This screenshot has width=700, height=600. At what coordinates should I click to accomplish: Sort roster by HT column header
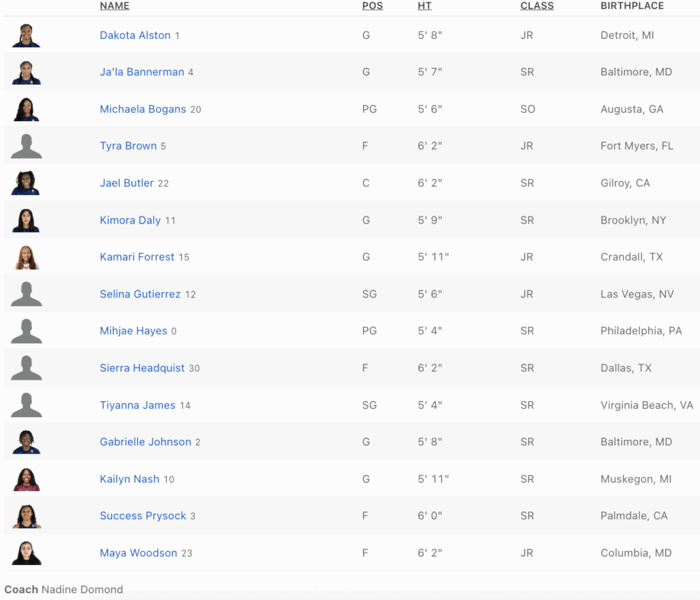tap(425, 6)
